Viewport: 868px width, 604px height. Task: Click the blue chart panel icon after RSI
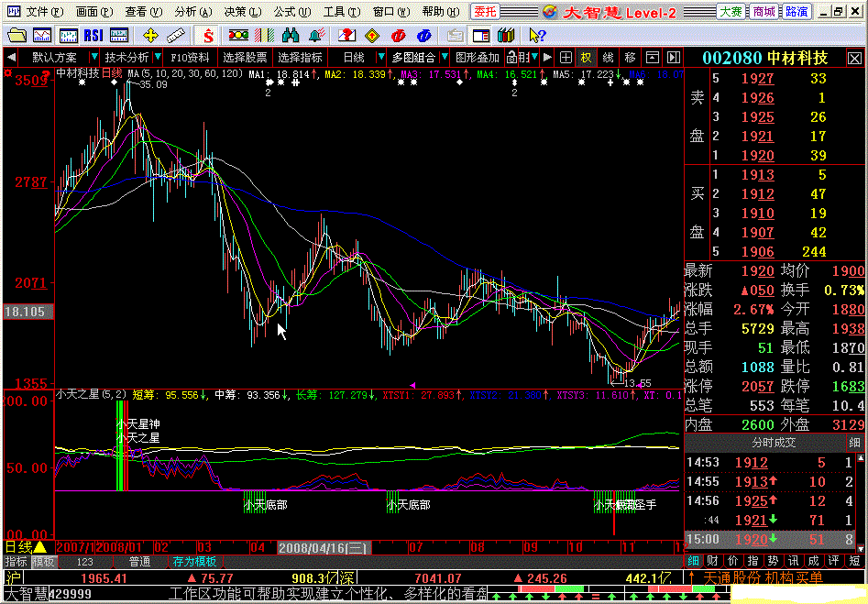[119, 36]
